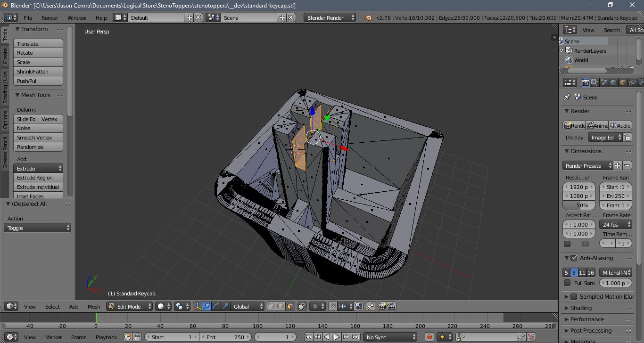The width and height of the screenshot is (644, 343).
Task: Click the face select mode icon
Action: click(290, 306)
